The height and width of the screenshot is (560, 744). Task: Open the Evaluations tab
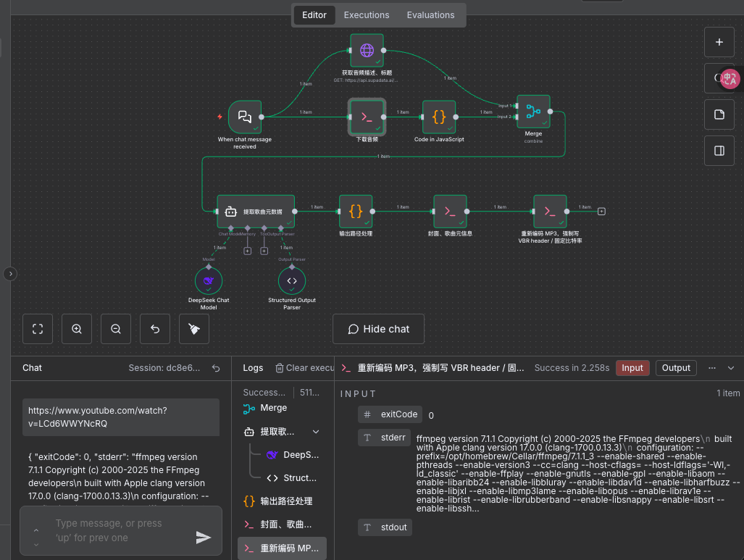point(430,15)
